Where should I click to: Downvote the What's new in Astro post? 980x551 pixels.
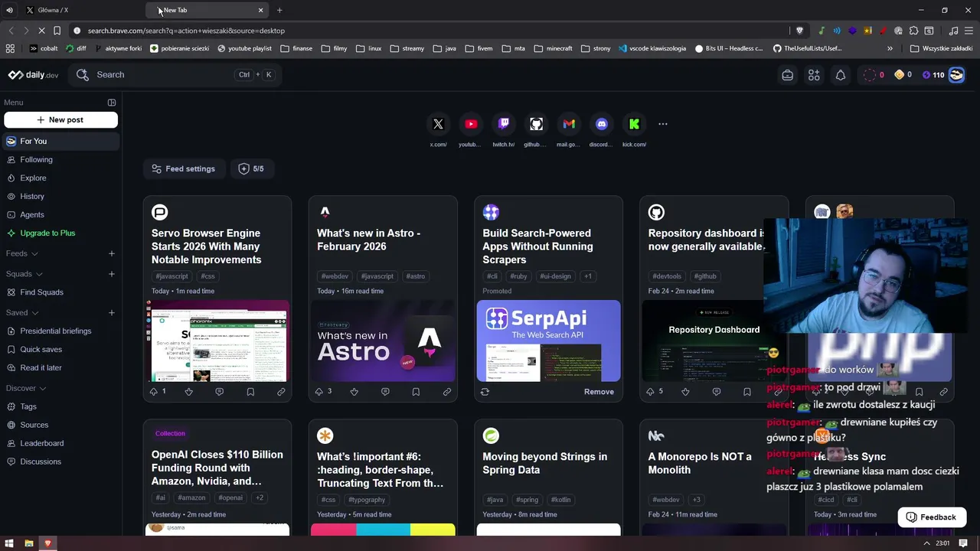click(354, 392)
